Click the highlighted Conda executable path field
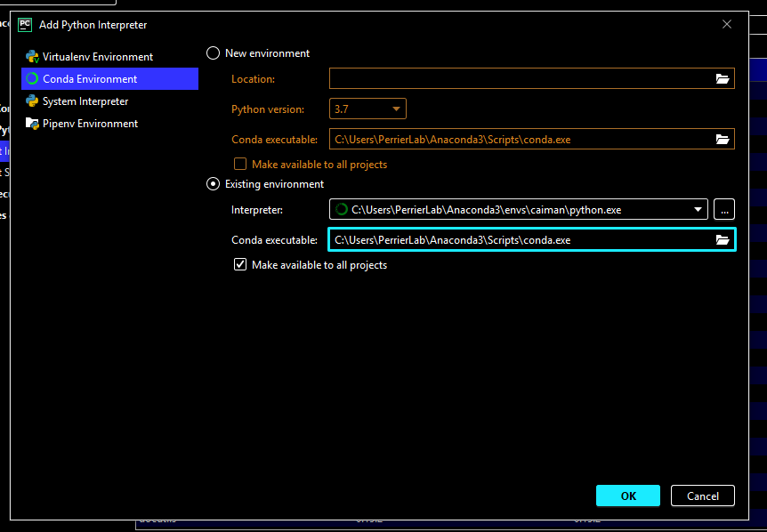Viewport: 767px width, 532px height. tap(516, 239)
